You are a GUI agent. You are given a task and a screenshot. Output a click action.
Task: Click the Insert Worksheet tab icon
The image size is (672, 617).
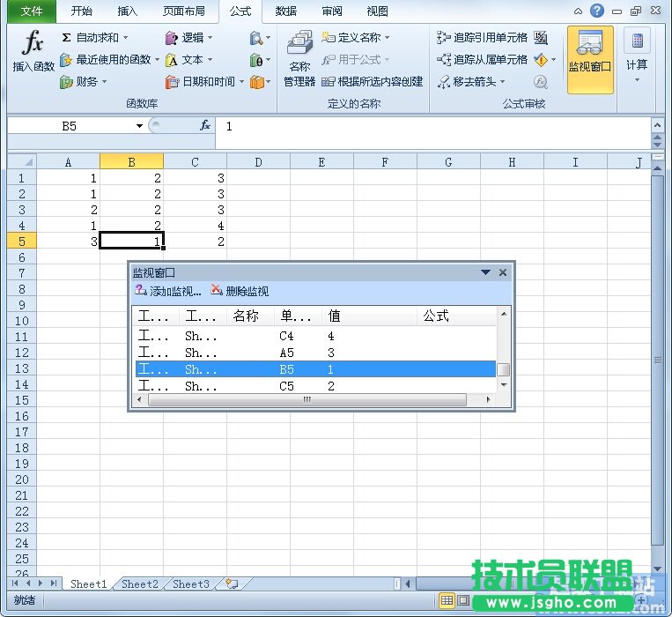pos(232,584)
